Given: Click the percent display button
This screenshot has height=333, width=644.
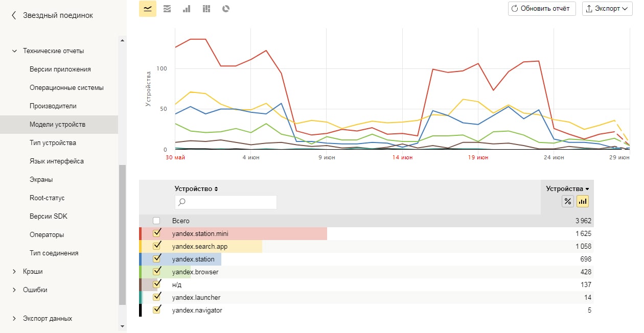Looking at the screenshot, I should (567, 201).
